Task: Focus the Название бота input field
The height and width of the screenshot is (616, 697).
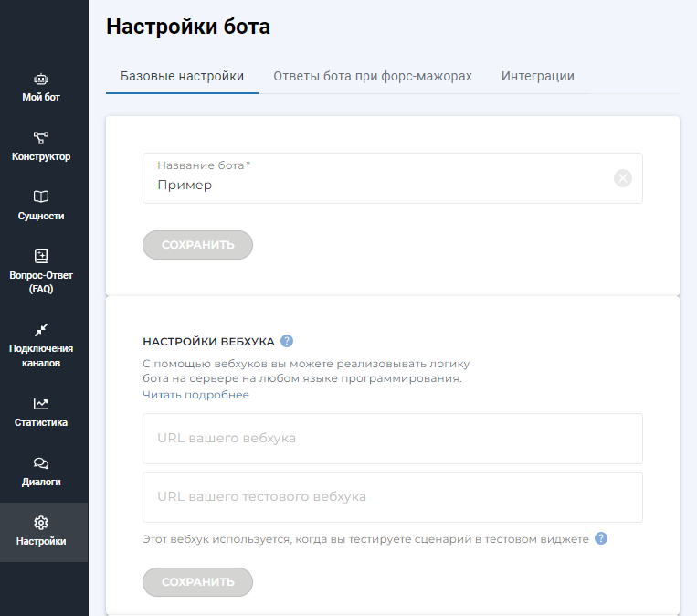Action: [375, 185]
